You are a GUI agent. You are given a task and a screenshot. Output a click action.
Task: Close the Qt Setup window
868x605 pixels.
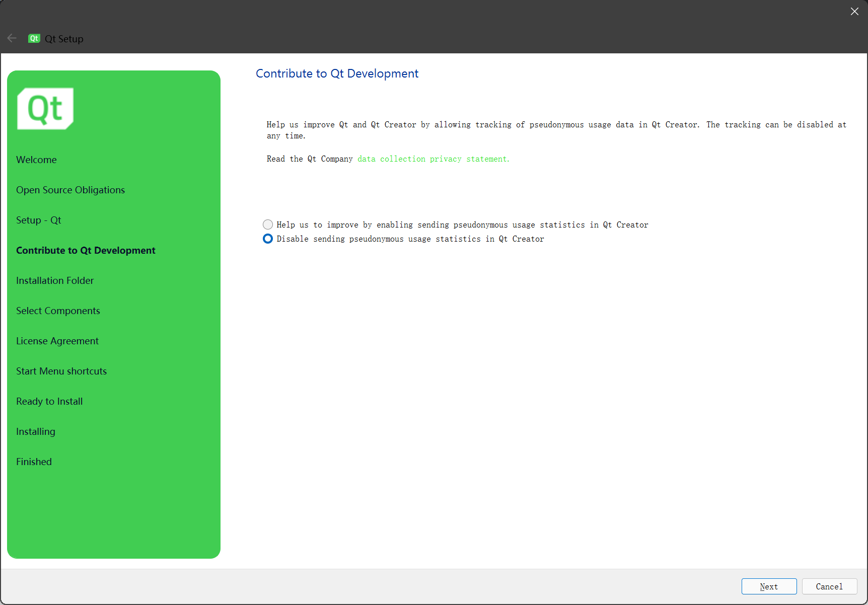(x=854, y=11)
